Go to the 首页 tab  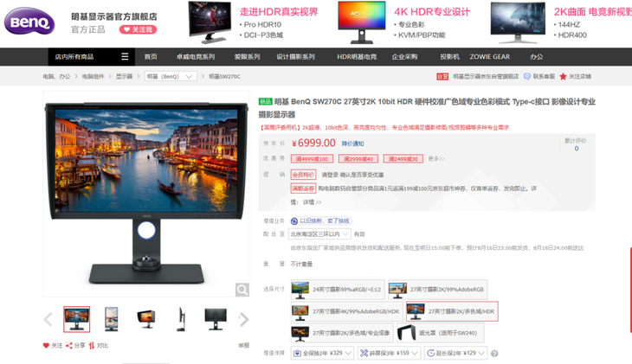[x=151, y=57]
